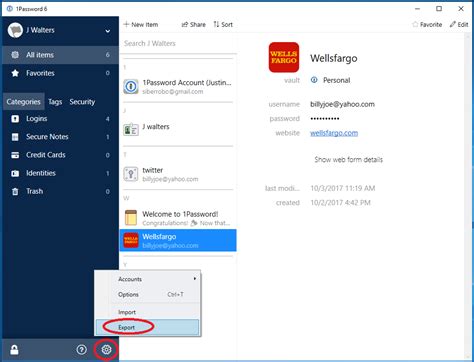Lock 1Password with the padlock icon
The height and width of the screenshot is (362, 474).
point(14,349)
